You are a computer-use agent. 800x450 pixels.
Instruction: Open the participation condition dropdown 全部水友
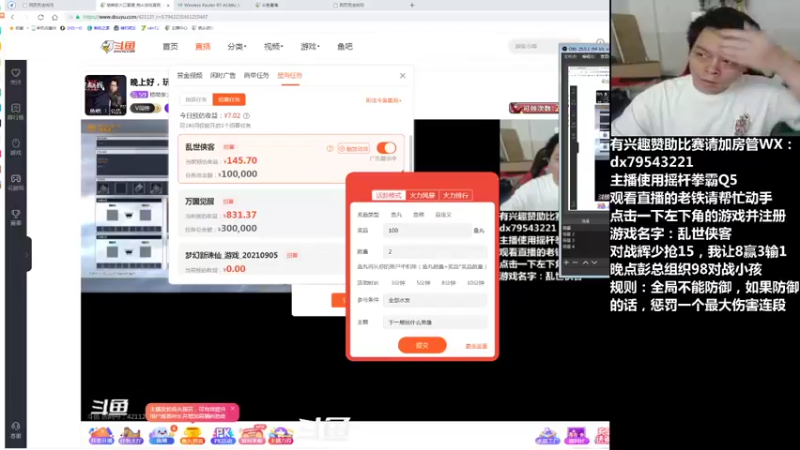point(435,300)
